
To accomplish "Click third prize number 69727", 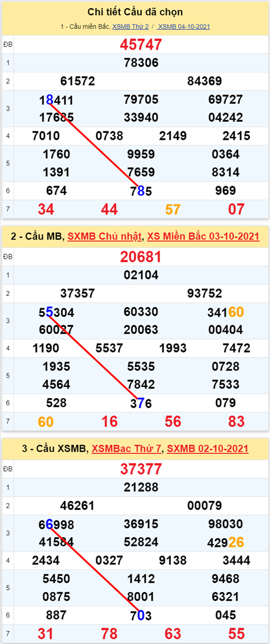I will [226, 100].
